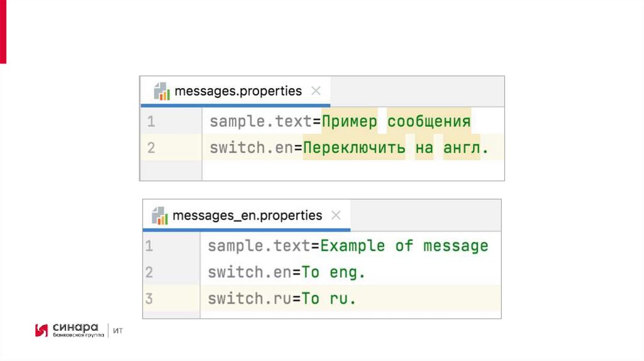644x361 pixels.
Task: Close the messages.properties tab
Action: click(x=316, y=91)
